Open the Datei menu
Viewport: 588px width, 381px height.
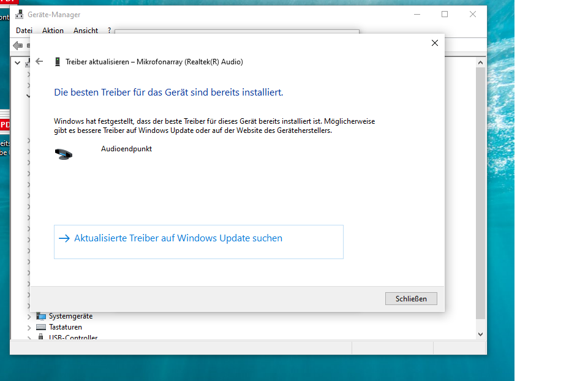(24, 31)
